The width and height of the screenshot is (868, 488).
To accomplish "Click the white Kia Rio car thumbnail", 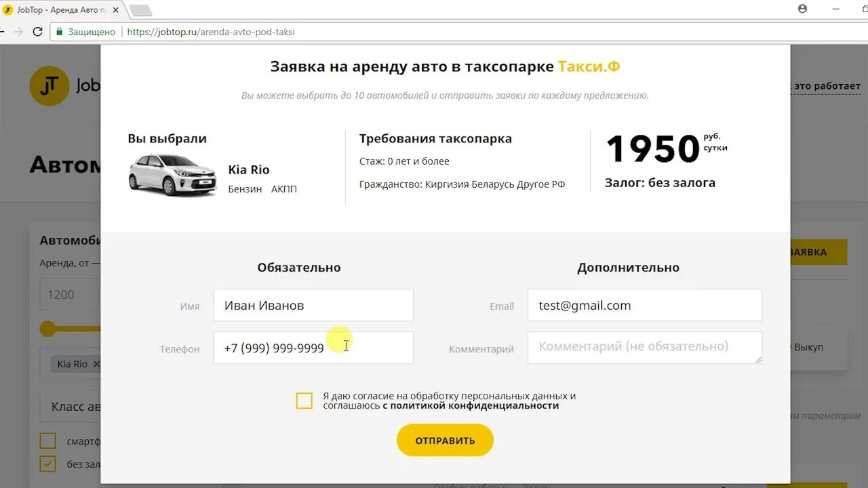I will (173, 175).
